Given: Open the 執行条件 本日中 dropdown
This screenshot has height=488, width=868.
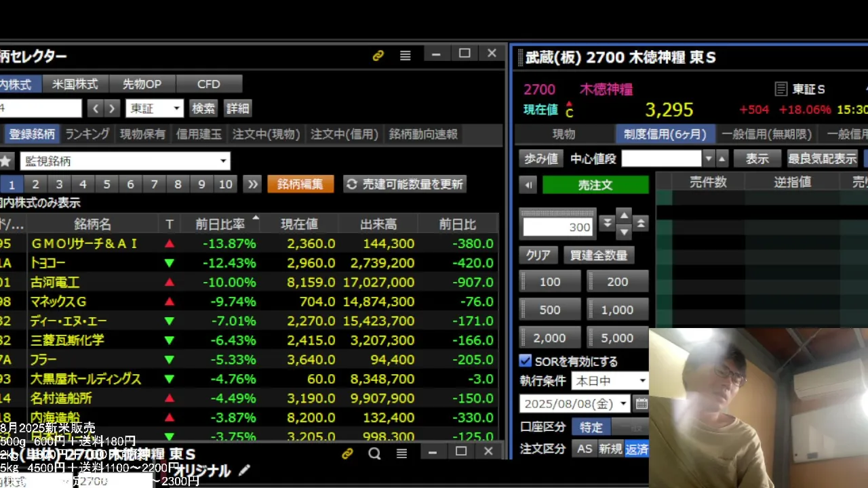Looking at the screenshot, I should tap(610, 381).
